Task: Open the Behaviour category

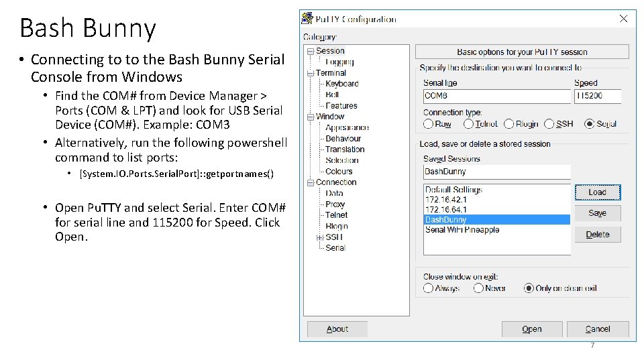Action: point(343,138)
